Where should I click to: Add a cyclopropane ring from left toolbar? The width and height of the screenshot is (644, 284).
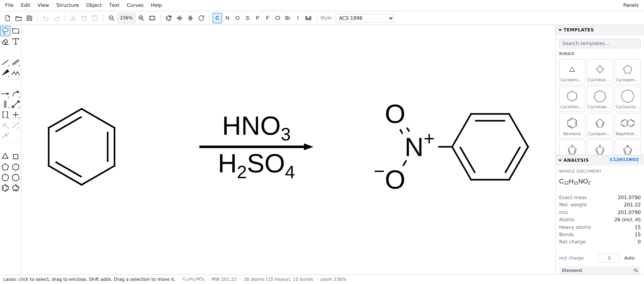pyautogui.click(x=5, y=156)
